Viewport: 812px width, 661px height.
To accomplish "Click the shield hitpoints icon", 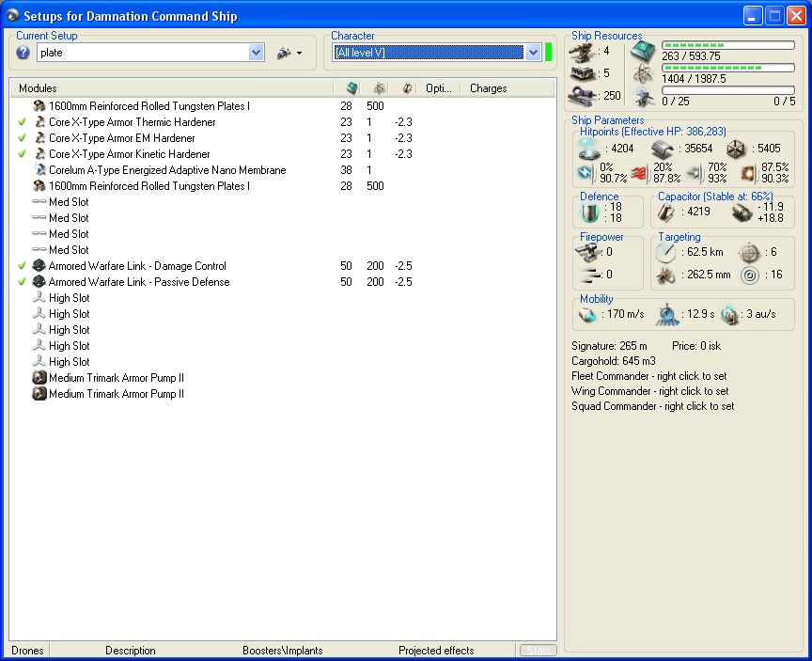I will pos(589,149).
